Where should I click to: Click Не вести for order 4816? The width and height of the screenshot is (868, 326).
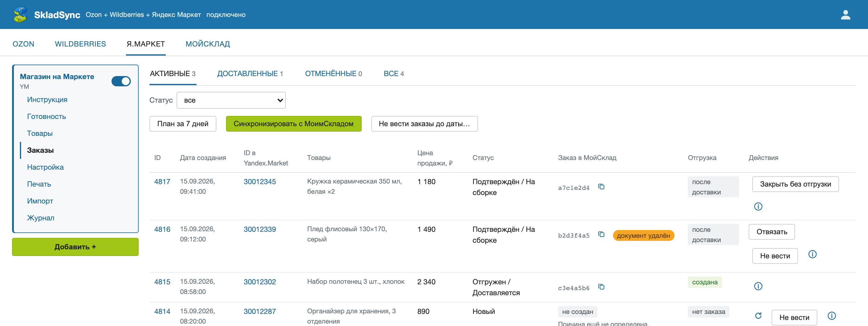pos(775,256)
